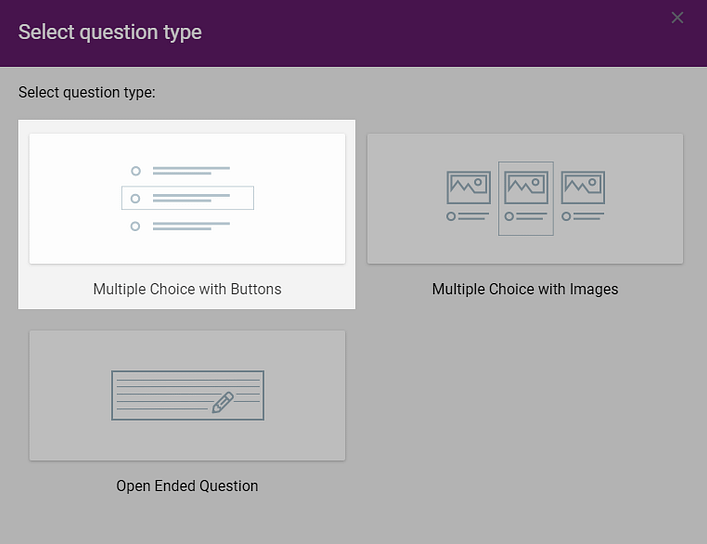Image resolution: width=707 pixels, height=544 pixels.
Task: Click the purple Select question type header title
Action: [x=110, y=32]
